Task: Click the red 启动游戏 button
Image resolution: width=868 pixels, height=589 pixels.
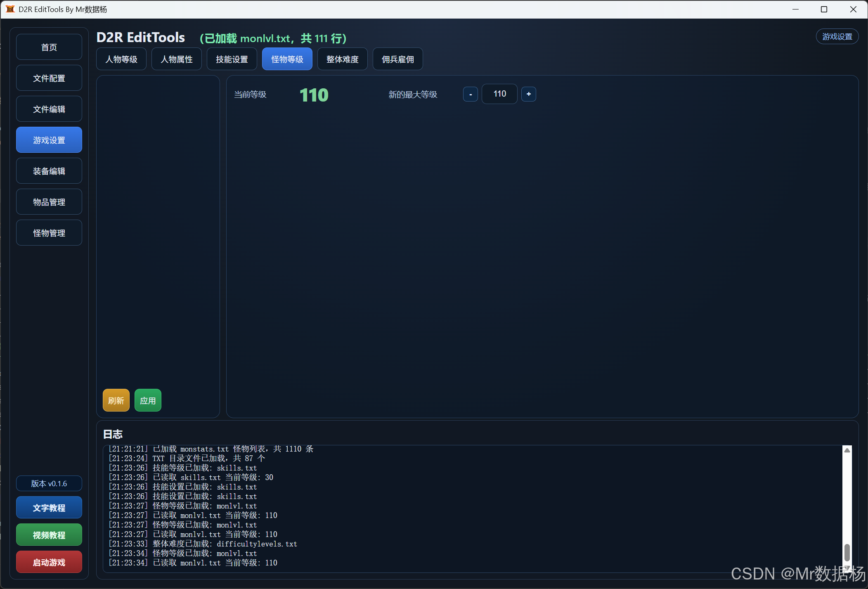Action: coord(49,562)
